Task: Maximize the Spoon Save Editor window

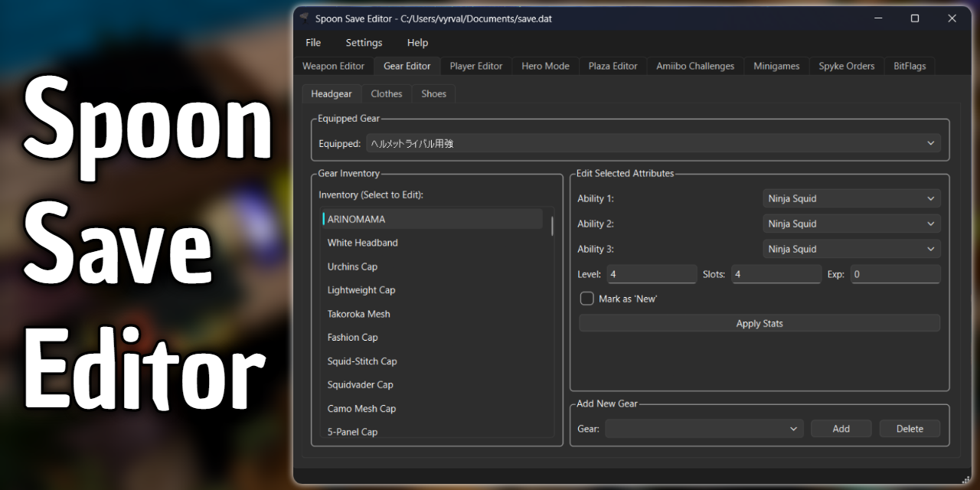Action: pyautogui.click(x=915, y=18)
